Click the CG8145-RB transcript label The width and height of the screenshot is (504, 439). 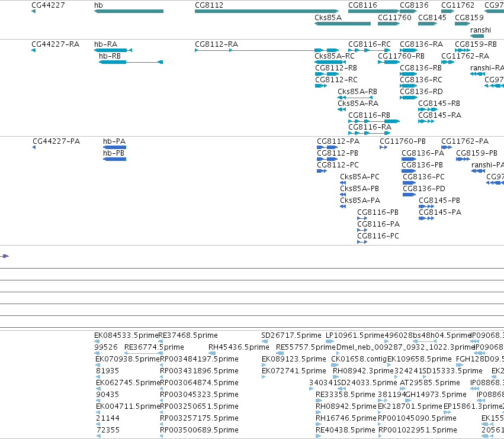coord(439,104)
